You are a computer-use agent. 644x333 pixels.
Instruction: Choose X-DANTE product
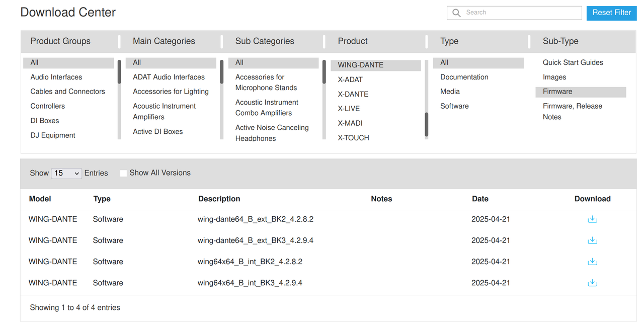[x=353, y=94]
